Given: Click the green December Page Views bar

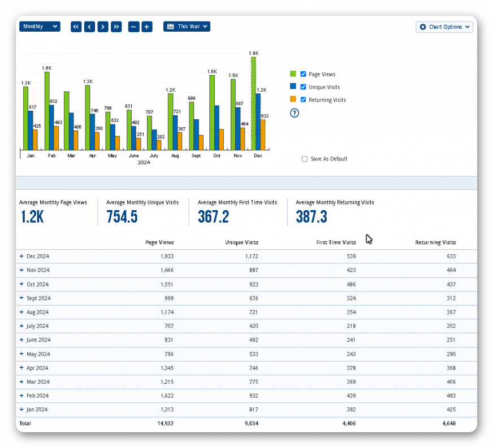Looking at the screenshot, I should (254, 102).
